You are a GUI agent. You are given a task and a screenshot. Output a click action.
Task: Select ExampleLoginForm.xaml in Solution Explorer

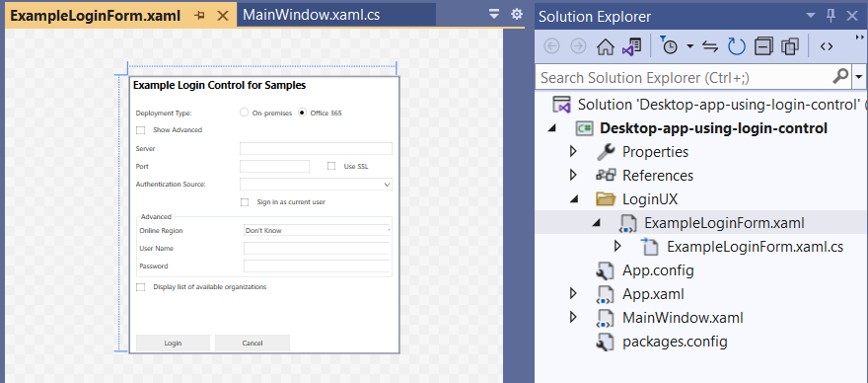click(724, 223)
